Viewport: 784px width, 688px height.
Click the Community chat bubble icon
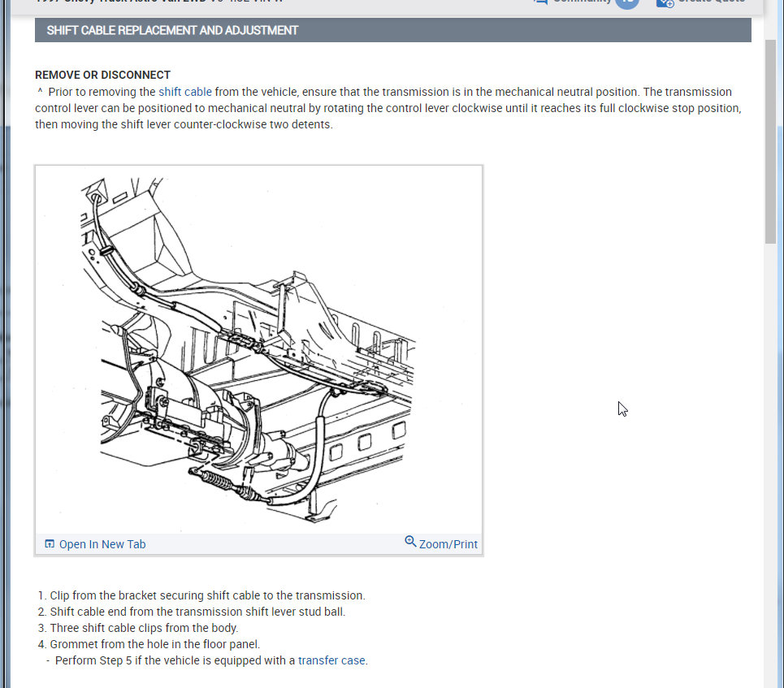(540, 2)
